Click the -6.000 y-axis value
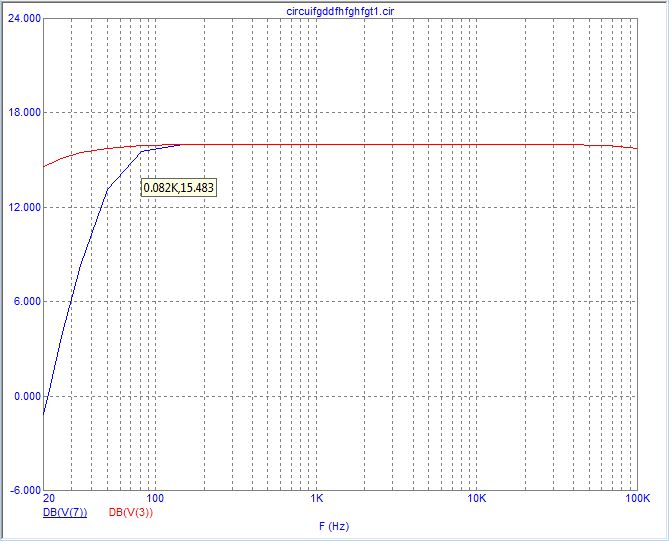Viewport: 669px width, 541px height. (26, 490)
